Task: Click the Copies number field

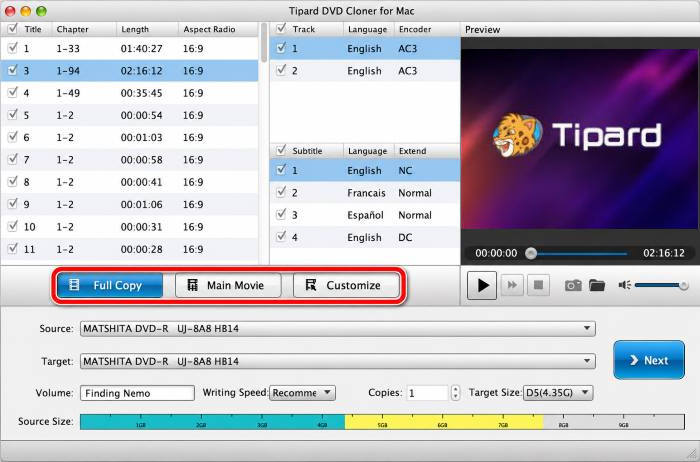Action: click(427, 393)
